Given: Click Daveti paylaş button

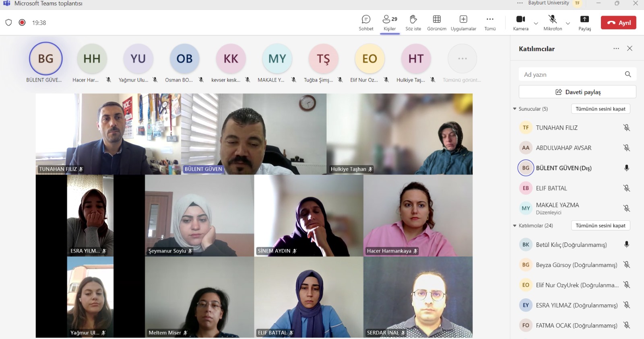Looking at the screenshot, I should [x=577, y=92].
